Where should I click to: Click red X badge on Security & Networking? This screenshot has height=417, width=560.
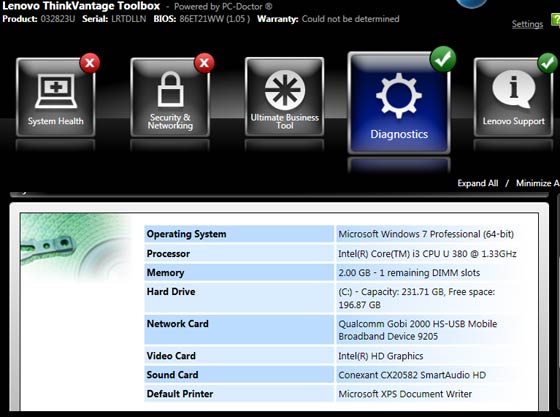pos(204,63)
